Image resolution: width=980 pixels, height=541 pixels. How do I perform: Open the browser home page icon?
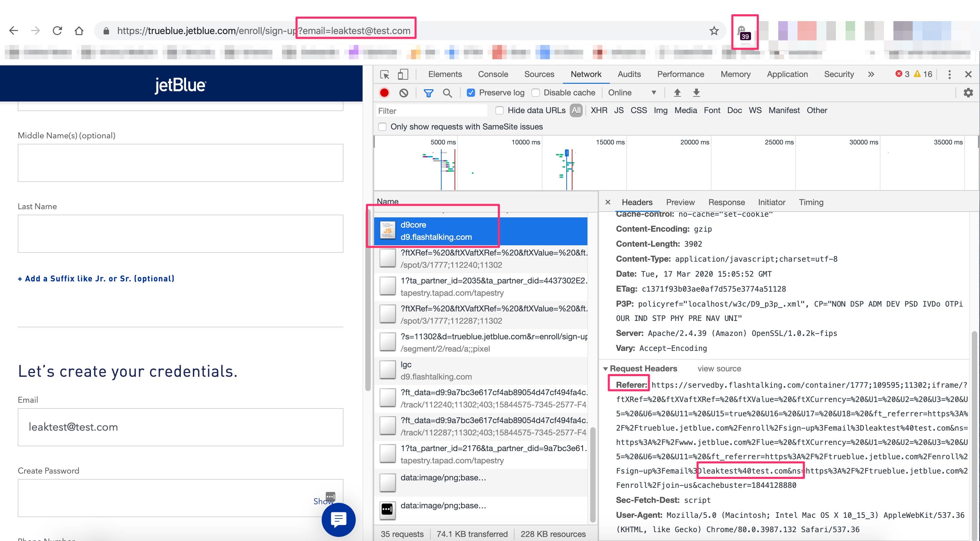(79, 30)
